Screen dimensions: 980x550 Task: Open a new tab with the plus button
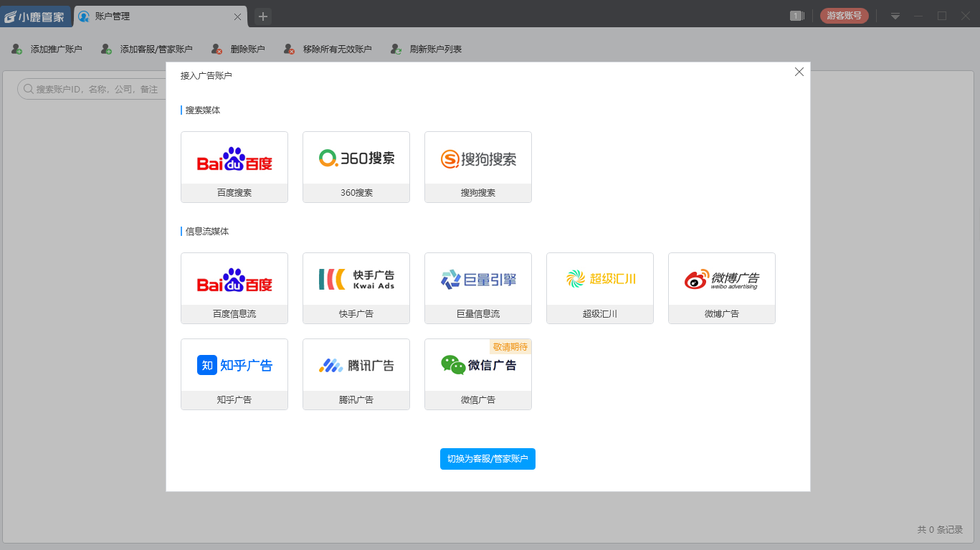click(x=263, y=16)
